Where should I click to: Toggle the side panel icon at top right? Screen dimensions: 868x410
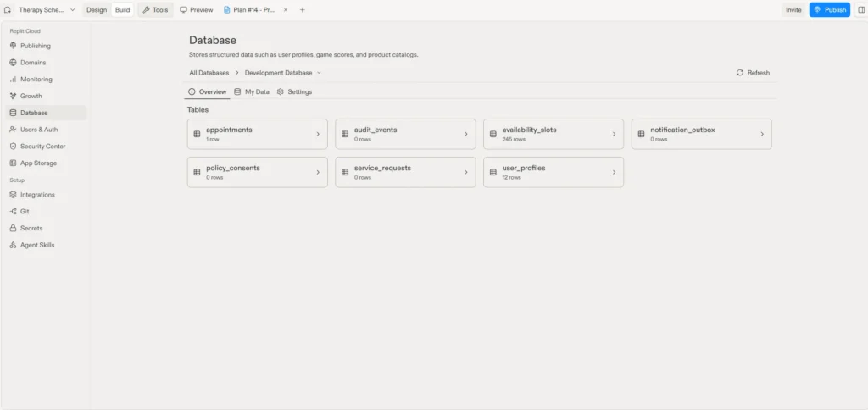[x=861, y=10]
